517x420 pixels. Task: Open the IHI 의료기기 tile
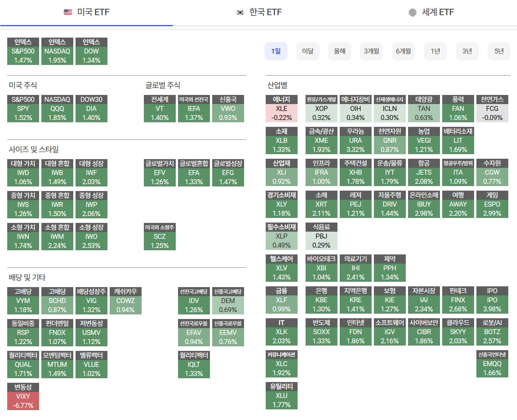356,268
